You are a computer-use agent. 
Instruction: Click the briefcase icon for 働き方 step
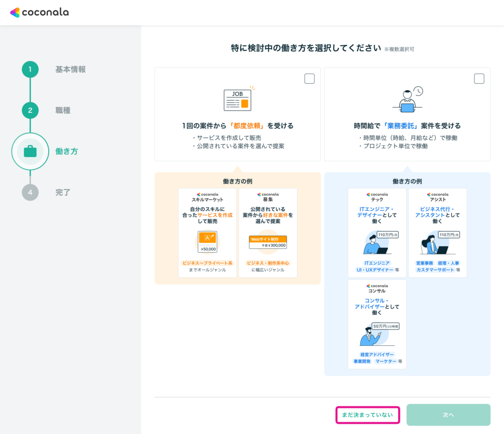(x=30, y=151)
